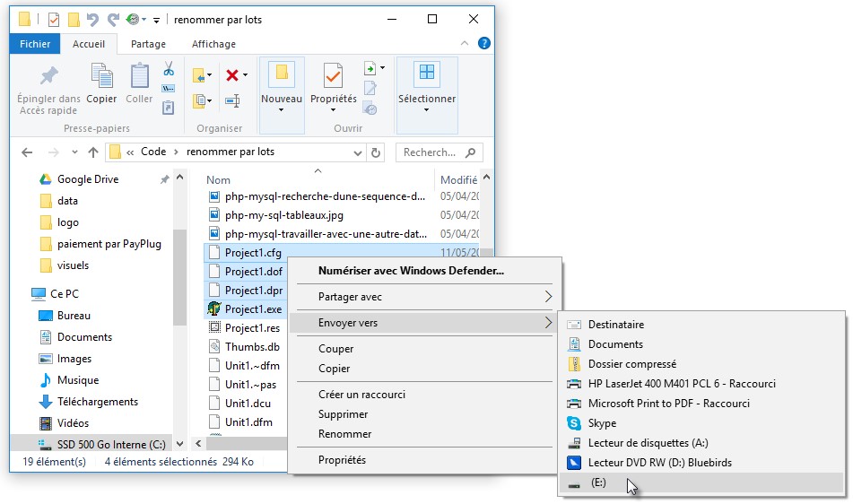Click the rename icon in Organiser group
The width and height of the screenshot is (853, 504).
click(x=232, y=100)
